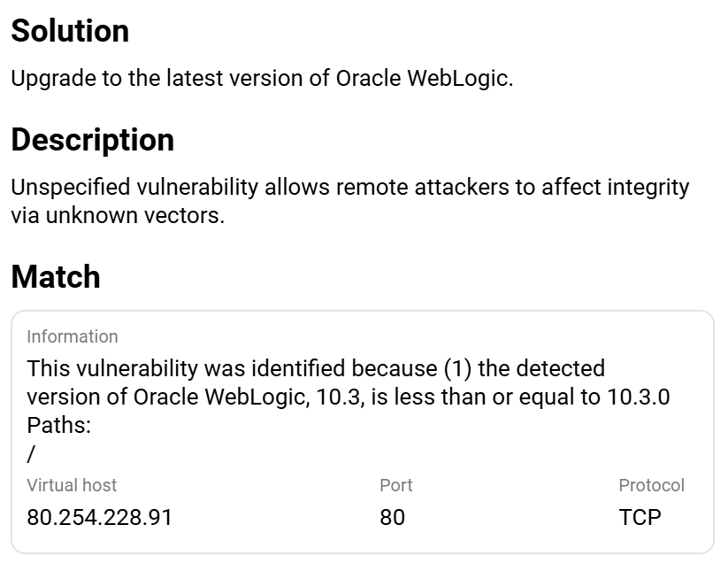Click the '10.3.0' version number
This screenshot has width=728, height=571.
click(x=638, y=397)
